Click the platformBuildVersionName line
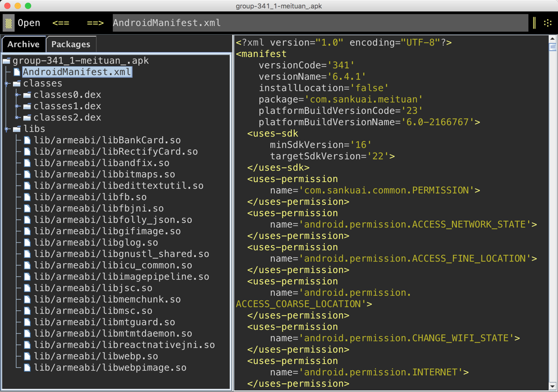 (x=369, y=122)
